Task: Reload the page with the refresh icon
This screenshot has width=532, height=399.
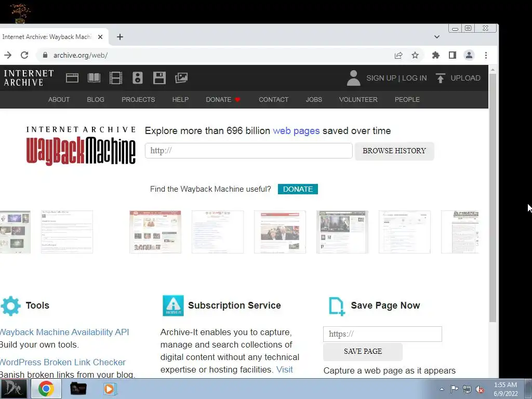Action: [24, 55]
